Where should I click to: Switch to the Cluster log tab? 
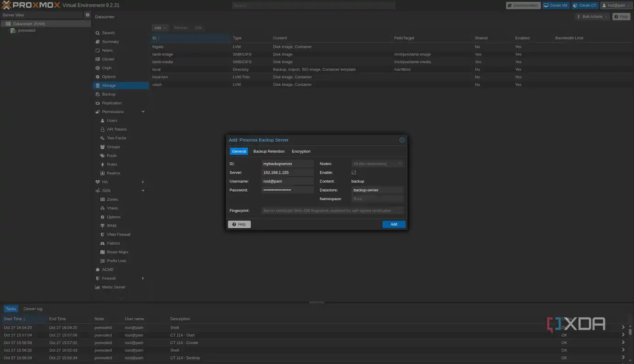[x=33, y=309]
